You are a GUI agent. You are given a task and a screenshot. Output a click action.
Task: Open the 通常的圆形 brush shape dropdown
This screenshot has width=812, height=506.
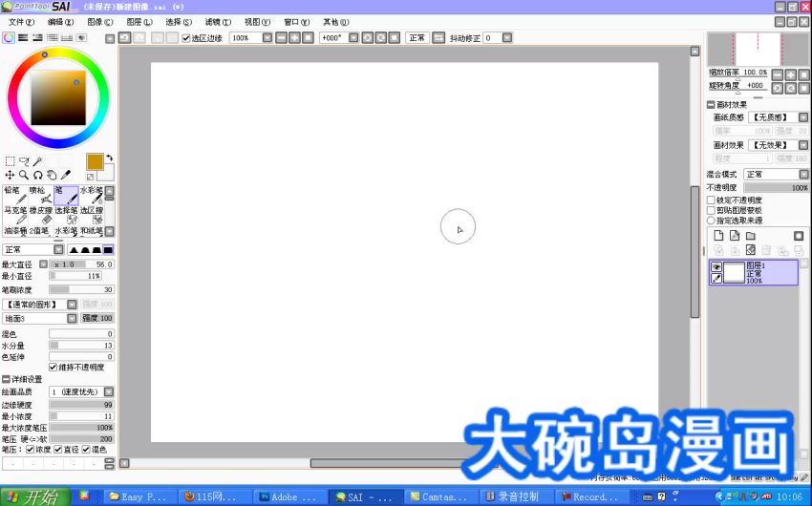coord(72,305)
